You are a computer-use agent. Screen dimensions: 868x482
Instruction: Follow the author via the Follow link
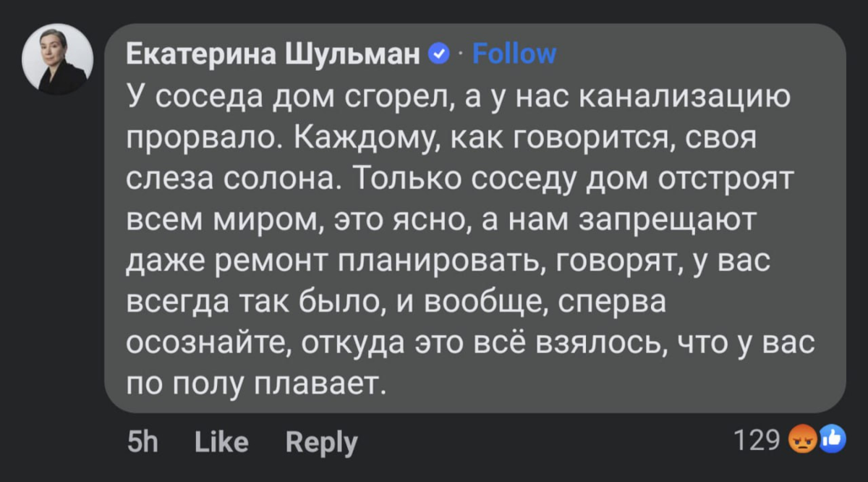(x=514, y=54)
